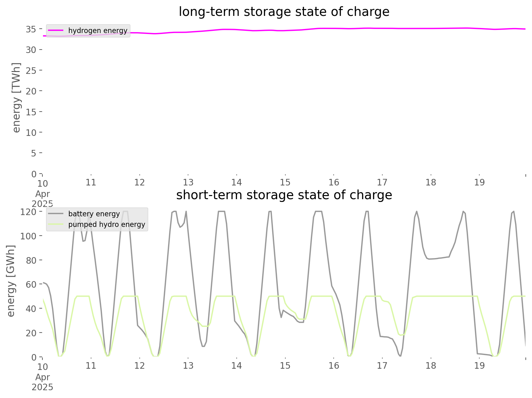Click the 120 tick label on bottom chart
Screen dimensions: 532x398
pos(29,212)
